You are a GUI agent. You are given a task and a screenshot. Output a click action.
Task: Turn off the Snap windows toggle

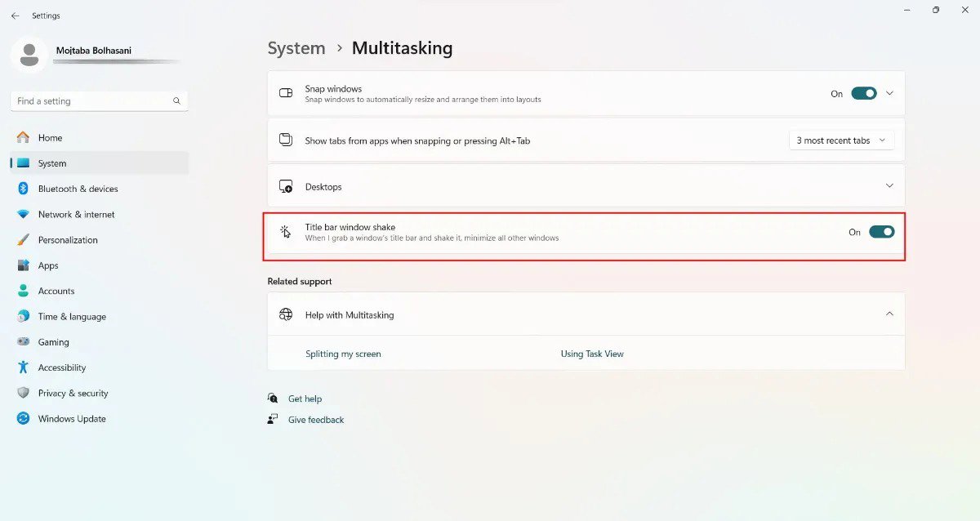point(863,93)
